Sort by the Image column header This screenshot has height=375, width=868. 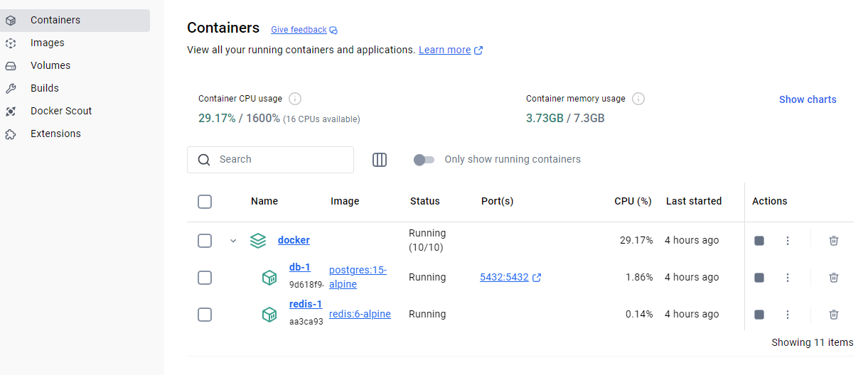tap(345, 201)
